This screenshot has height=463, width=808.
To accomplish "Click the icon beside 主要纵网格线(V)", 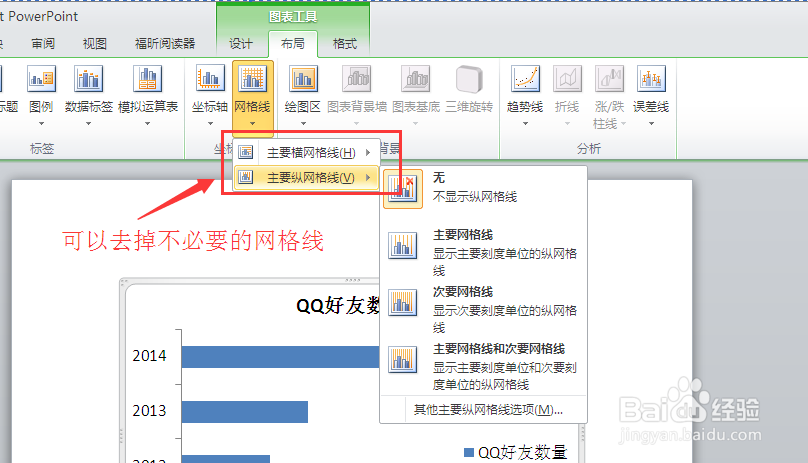I will pyautogui.click(x=246, y=177).
